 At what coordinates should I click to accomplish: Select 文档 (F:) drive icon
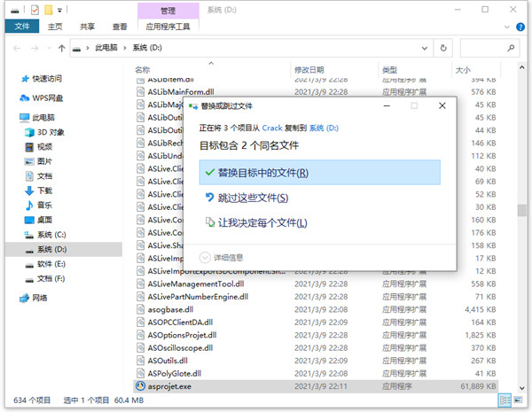pos(29,279)
